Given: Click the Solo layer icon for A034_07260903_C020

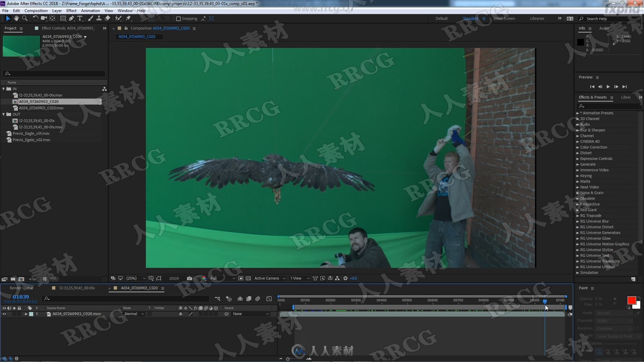Looking at the screenshot, I should [x=14, y=314].
